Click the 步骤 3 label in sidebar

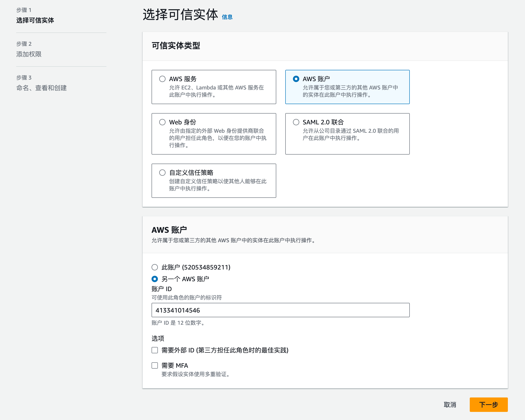point(24,78)
